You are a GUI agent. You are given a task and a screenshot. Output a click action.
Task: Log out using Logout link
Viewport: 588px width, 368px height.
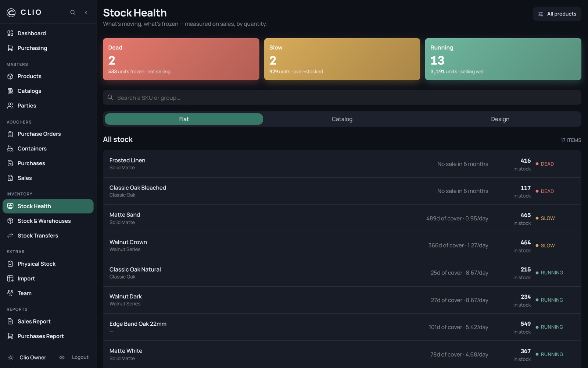pos(80,357)
